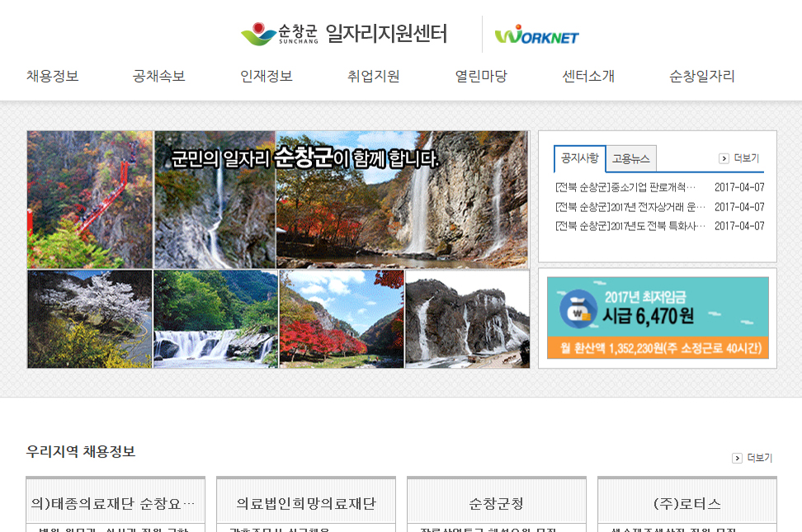
Task: Open the 채용정보 menu
Action: click(53, 77)
